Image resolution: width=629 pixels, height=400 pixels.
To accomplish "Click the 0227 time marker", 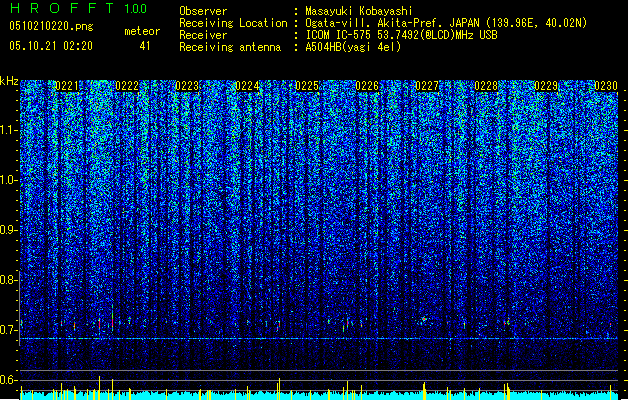I will click(x=427, y=86).
